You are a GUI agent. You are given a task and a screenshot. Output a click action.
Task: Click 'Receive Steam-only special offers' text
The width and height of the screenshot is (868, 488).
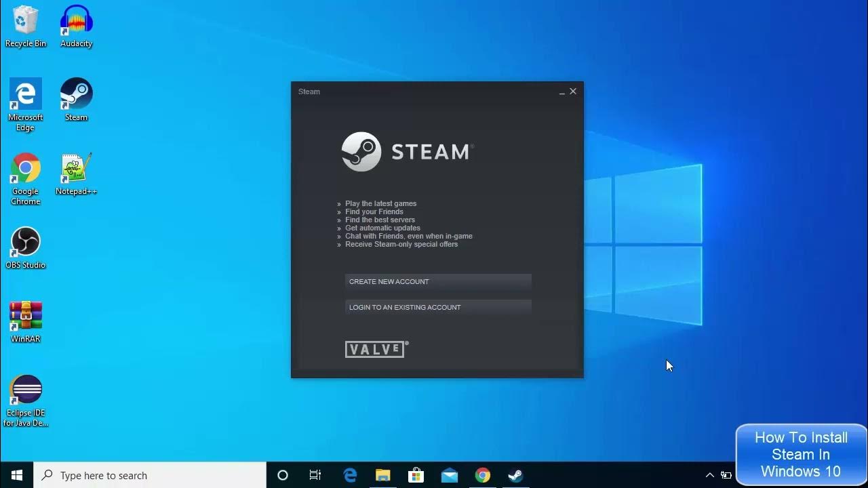[x=401, y=244]
